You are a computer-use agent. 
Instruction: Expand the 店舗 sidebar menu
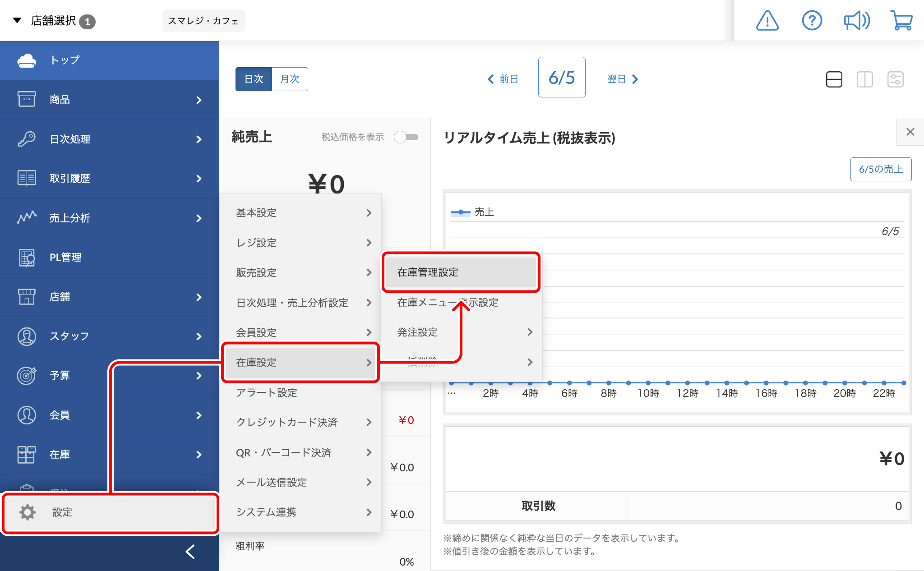[x=110, y=297]
